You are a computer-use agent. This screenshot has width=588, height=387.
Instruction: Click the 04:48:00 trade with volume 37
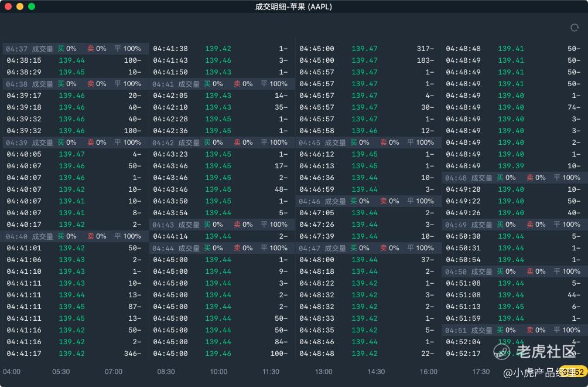[x=368, y=260]
